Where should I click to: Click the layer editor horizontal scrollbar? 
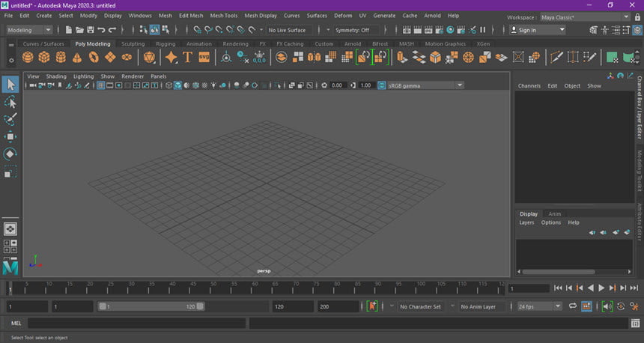(x=558, y=272)
